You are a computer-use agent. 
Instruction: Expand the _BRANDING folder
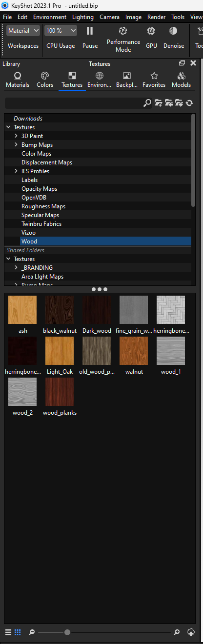[x=16, y=268]
